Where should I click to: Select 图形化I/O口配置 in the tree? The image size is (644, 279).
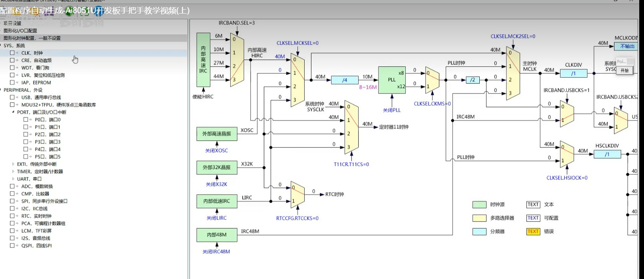pos(20,31)
